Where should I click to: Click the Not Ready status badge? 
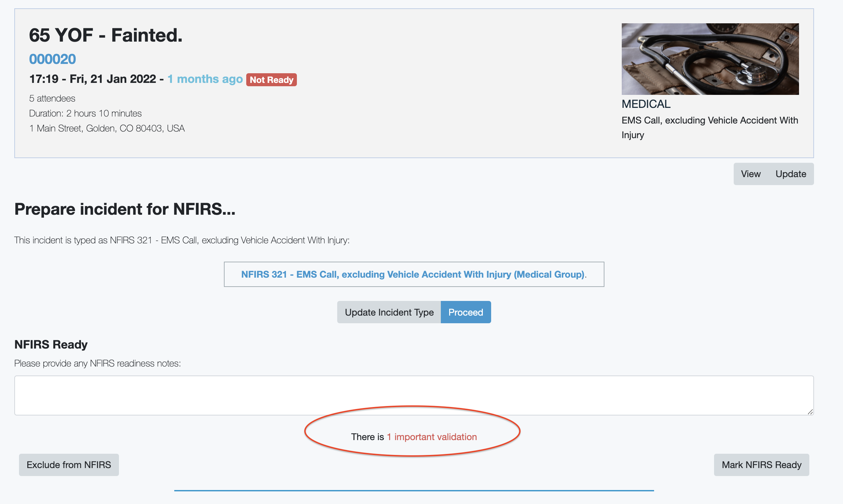(x=271, y=80)
